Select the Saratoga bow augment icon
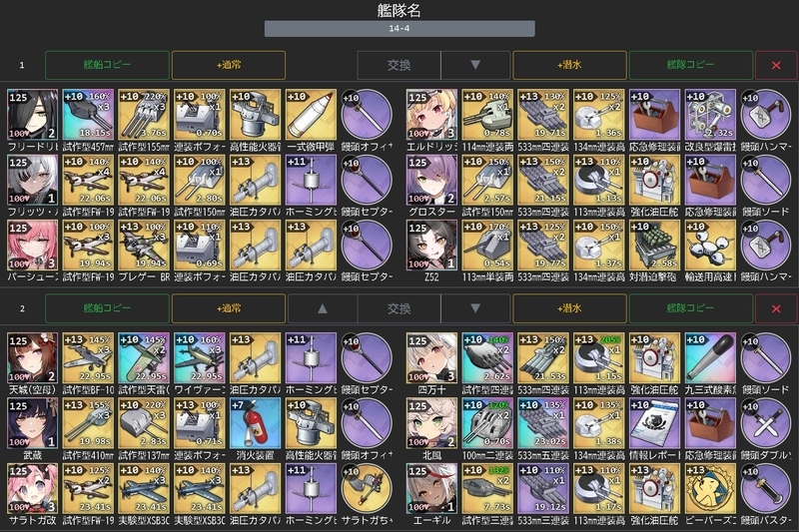799x532 pixels. [x=367, y=489]
